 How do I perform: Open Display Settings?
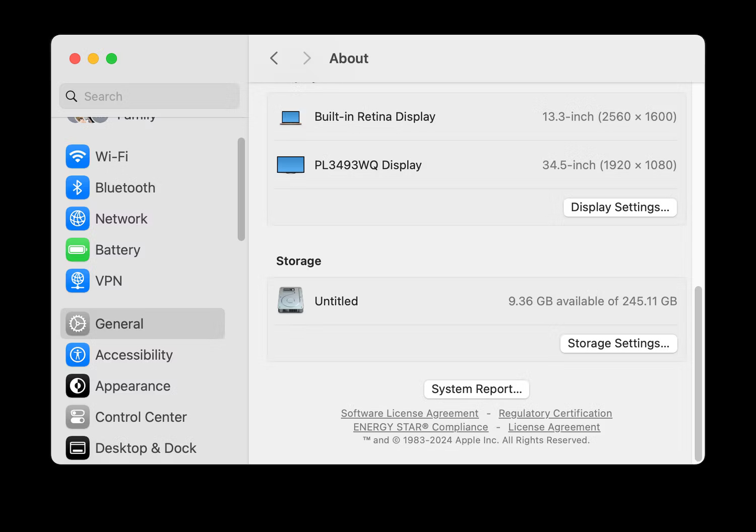620,207
